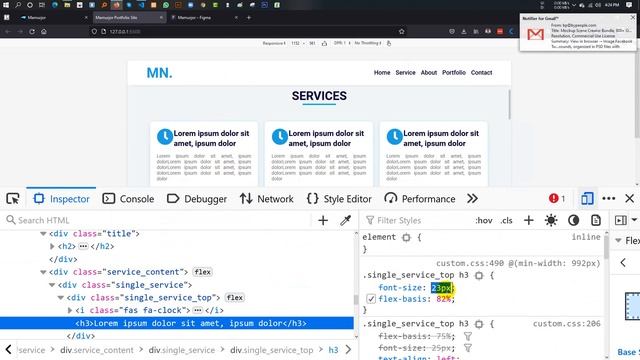Collapse the div class="single_service_top" node
This screenshot has height=360, width=640.
click(x=60, y=298)
